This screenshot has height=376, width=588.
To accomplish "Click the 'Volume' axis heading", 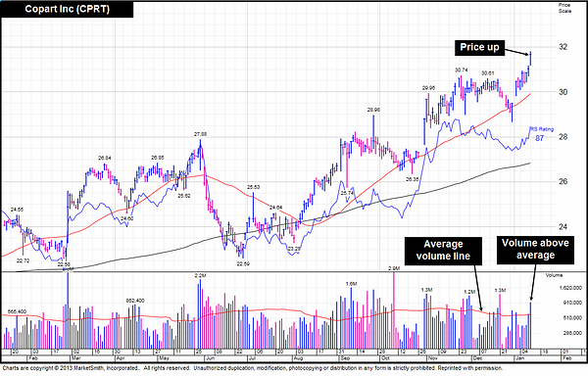I will (554, 275).
